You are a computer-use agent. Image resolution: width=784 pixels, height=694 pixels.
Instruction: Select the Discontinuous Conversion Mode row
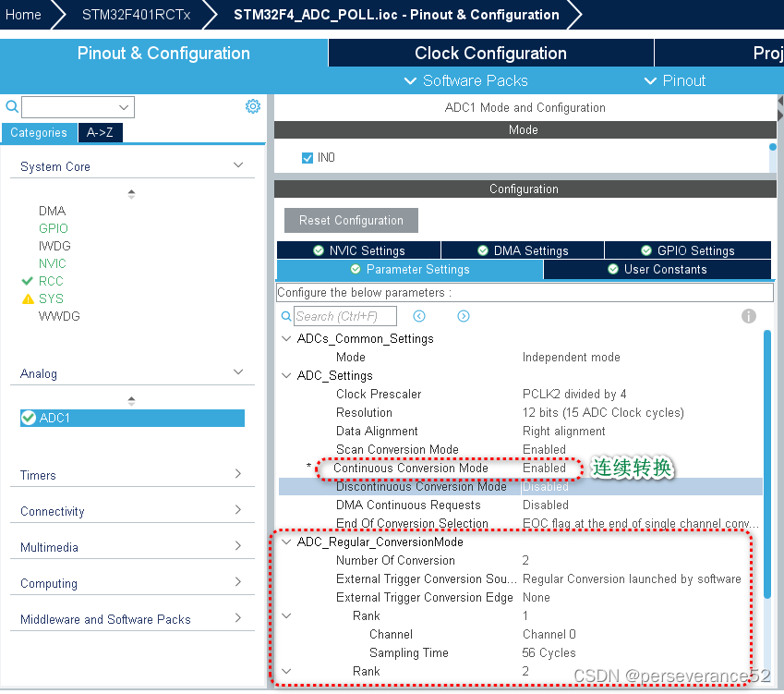click(x=521, y=486)
